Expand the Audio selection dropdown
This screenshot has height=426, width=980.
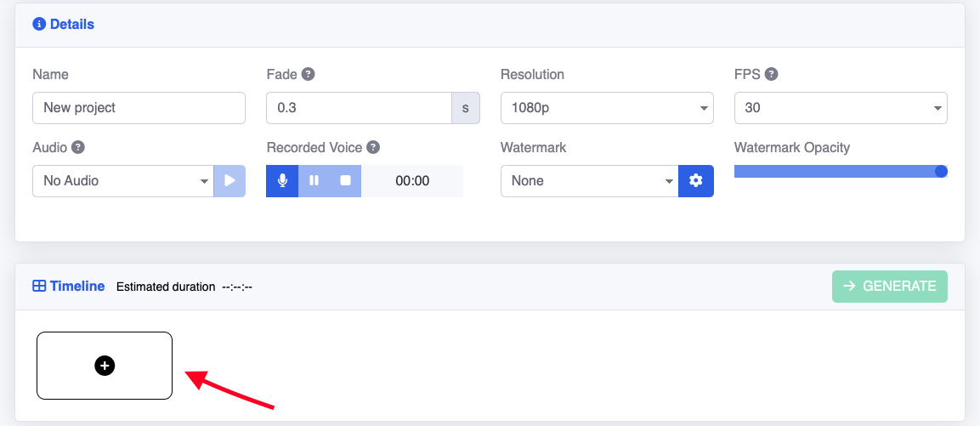(122, 180)
